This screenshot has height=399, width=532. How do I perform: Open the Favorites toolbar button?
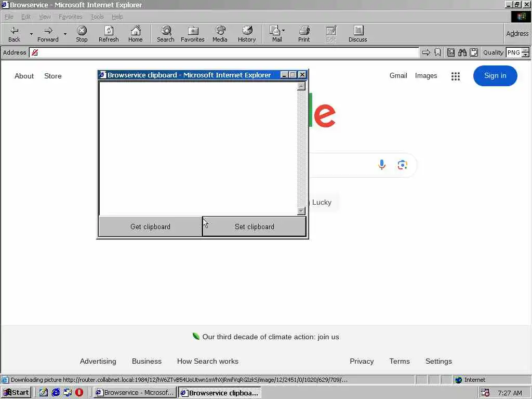point(193,34)
